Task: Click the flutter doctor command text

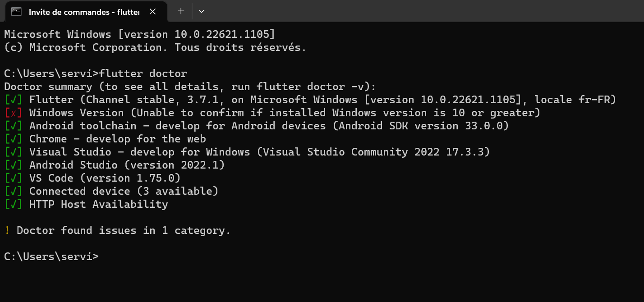Action: click(x=144, y=73)
